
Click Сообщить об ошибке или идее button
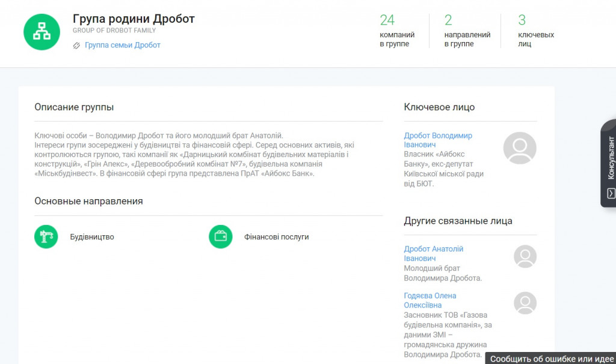(x=552, y=359)
